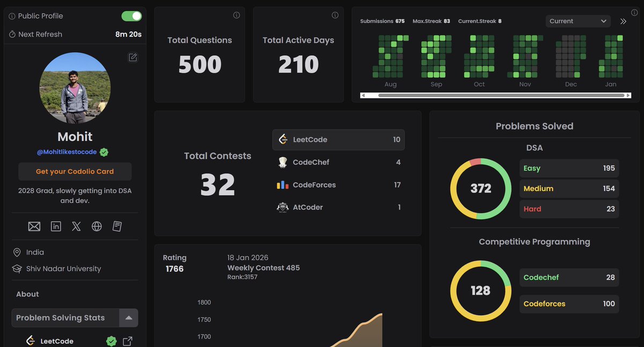The width and height of the screenshot is (644, 347).
Task: Click the Current.Streak 8 stat
Action: point(480,21)
